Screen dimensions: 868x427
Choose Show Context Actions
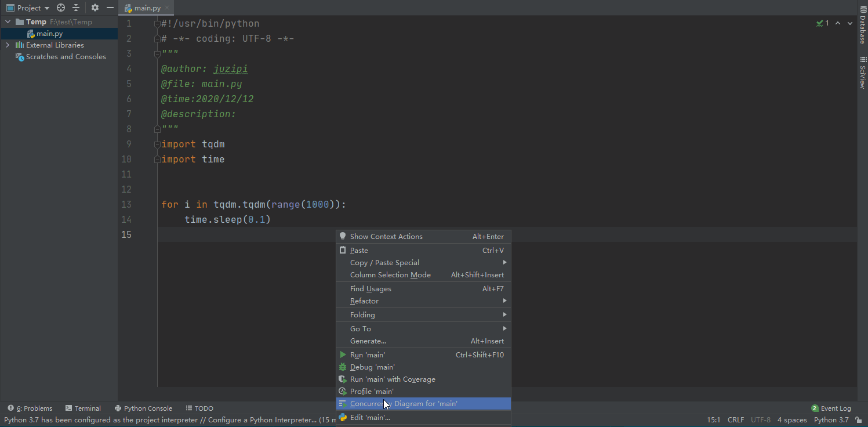(x=423, y=237)
